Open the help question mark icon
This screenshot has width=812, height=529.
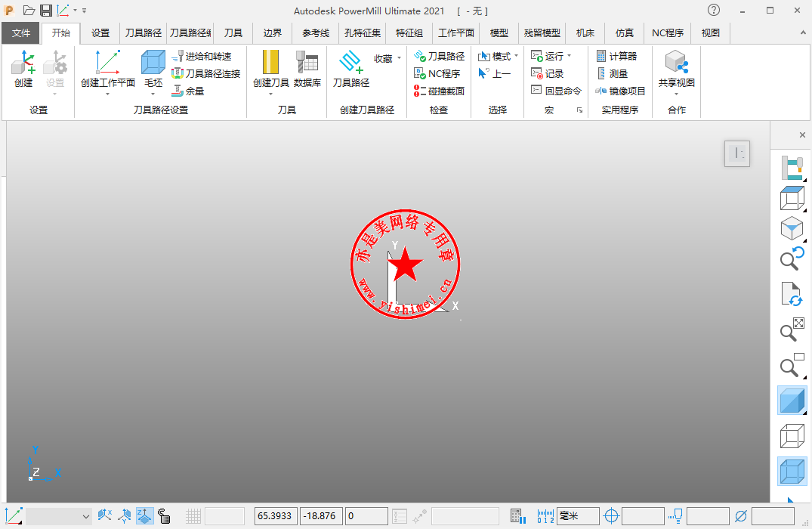[714, 10]
